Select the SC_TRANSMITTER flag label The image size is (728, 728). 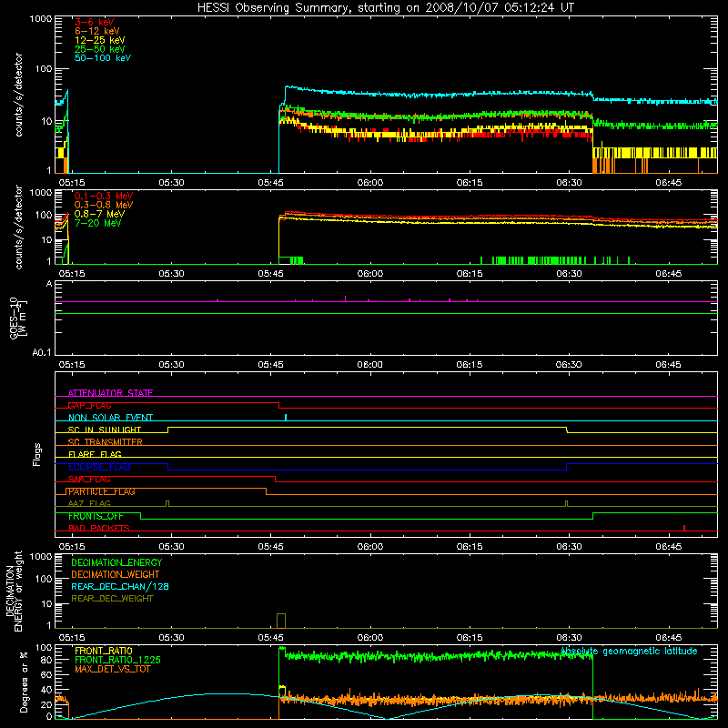pos(106,442)
